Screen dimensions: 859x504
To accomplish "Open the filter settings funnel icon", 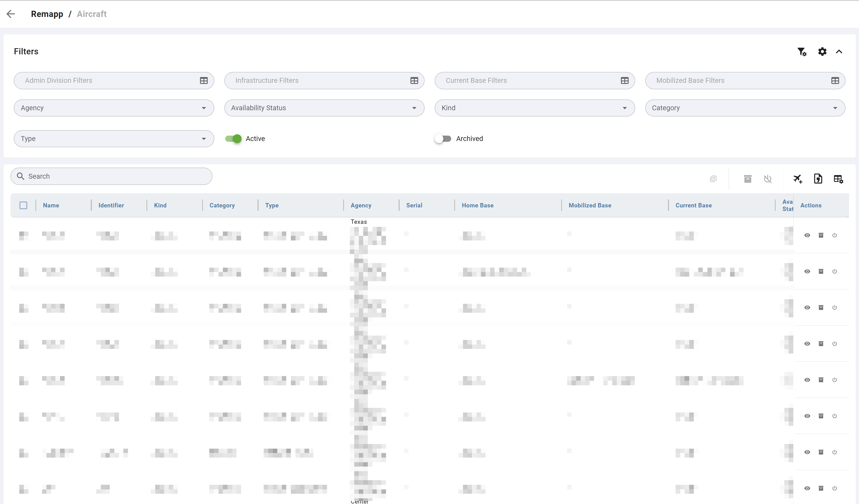I will point(802,52).
